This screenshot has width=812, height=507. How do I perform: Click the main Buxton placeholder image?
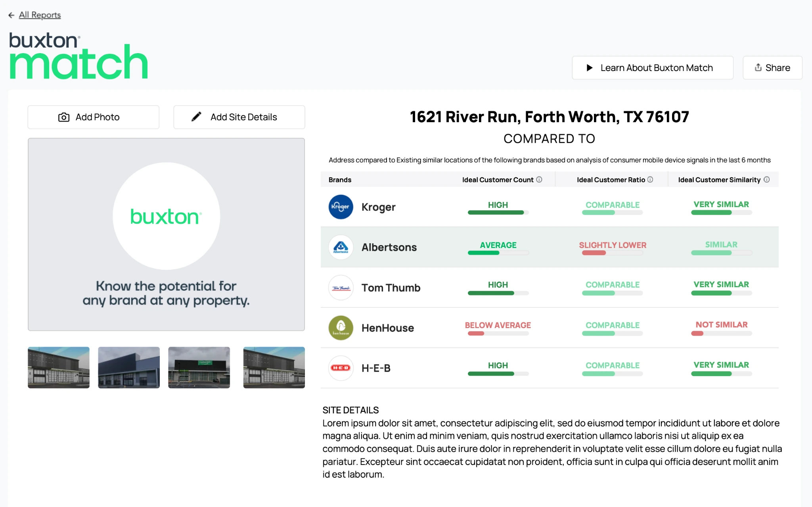[x=166, y=234]
